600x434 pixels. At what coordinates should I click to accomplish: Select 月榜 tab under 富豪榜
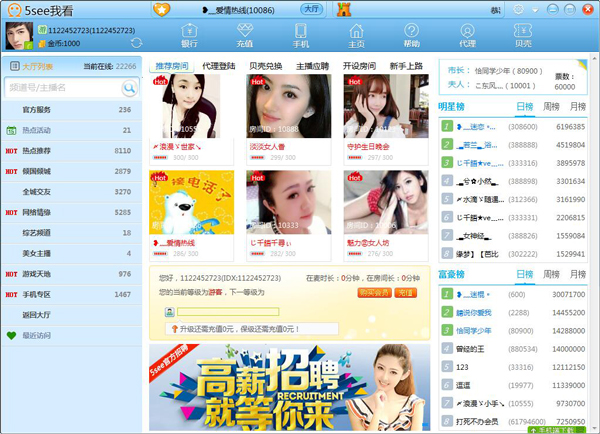click(x=577, y=274)
